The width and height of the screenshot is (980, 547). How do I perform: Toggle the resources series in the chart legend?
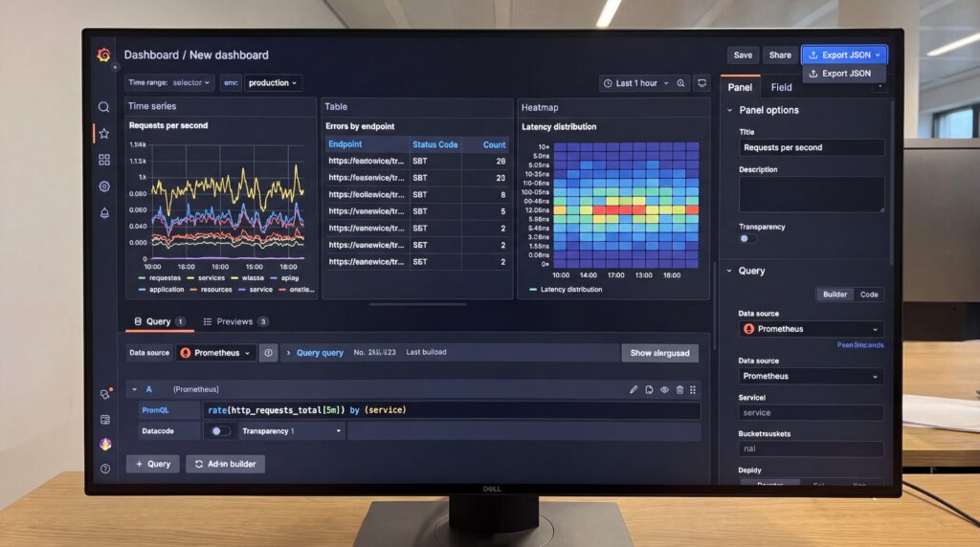(212, 289)
